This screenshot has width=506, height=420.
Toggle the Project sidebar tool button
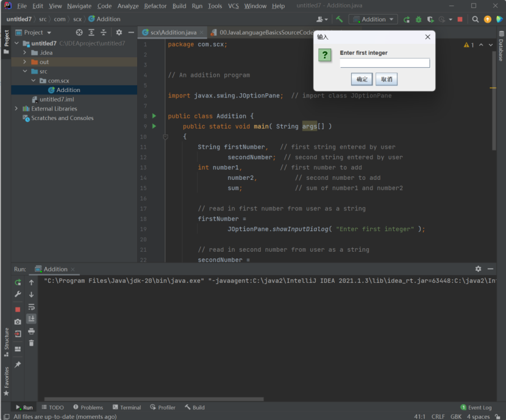6,42
